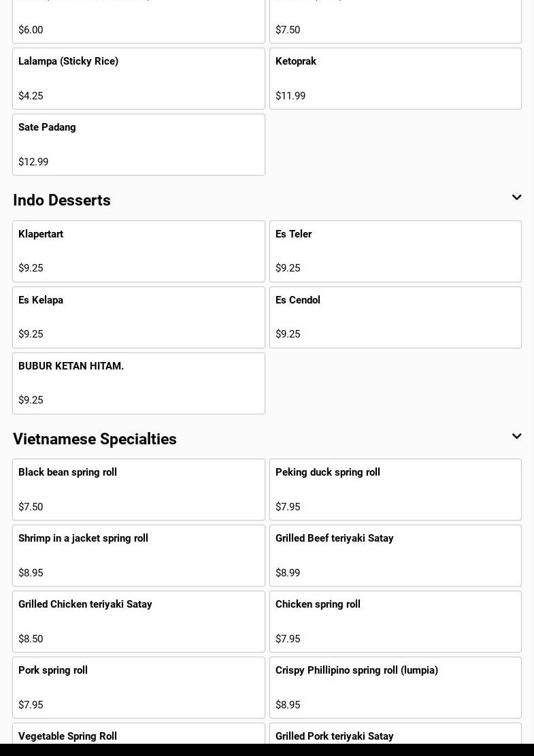Collapse the Vietnamese Specialties section chevron
The width and height of the screenshot is (534, 756).
coord(516,437)
